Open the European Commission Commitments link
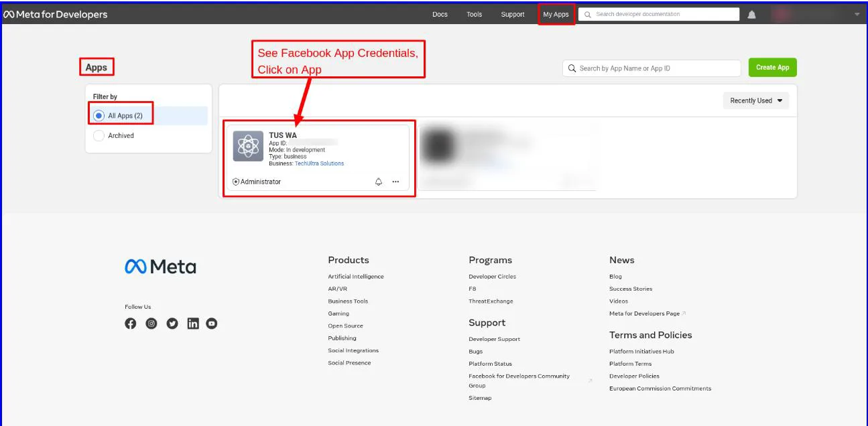This screenshot has width=868, height=426. (x=660, y=388)
